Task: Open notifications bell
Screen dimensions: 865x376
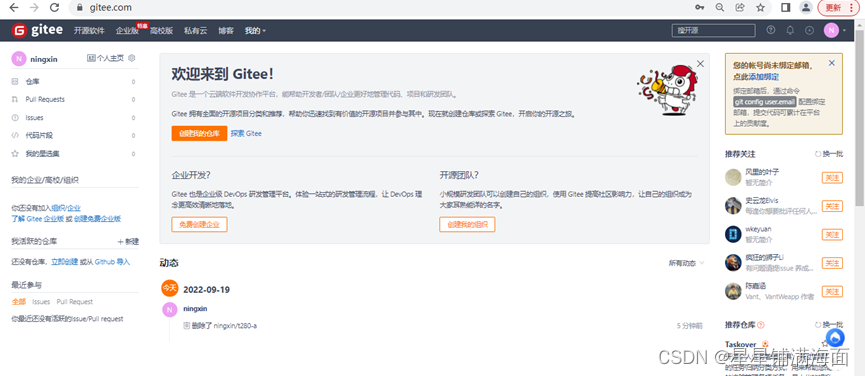Action: pyautogui.click(x=790, y=30)
